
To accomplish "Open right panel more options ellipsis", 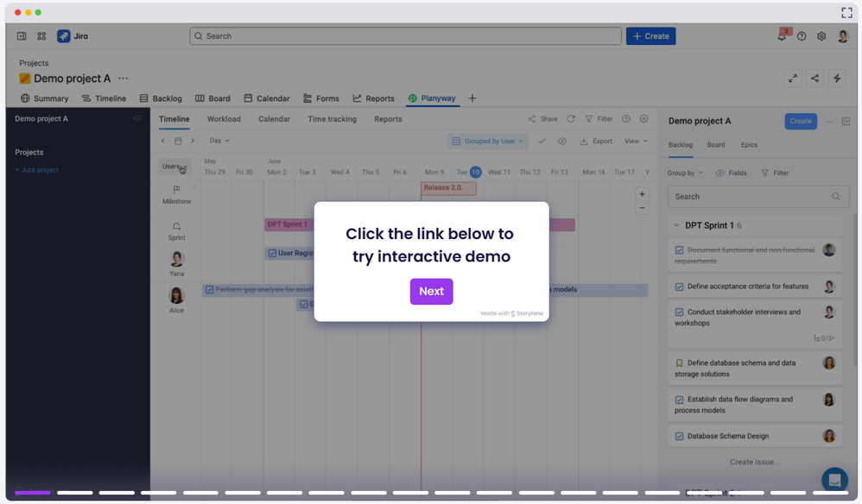I will [828, 122].
